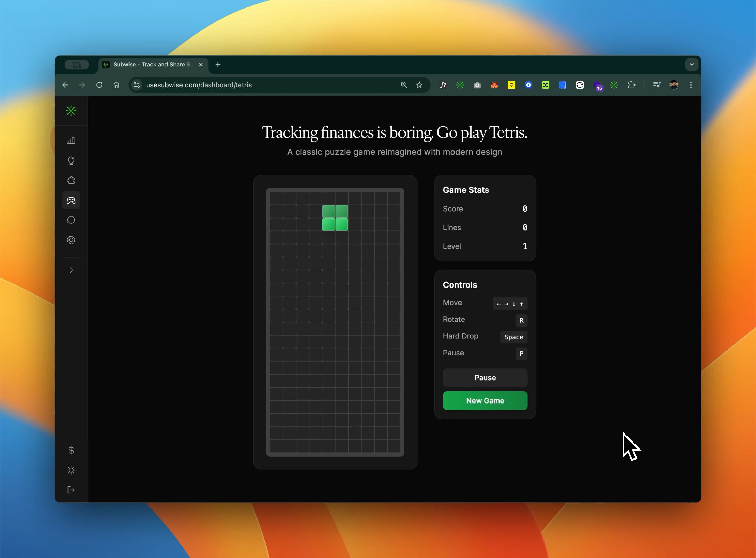Click the Game Stats heading
Viewport: 756px width, 558px height.
pyautogui.click(x=466, y=190)
